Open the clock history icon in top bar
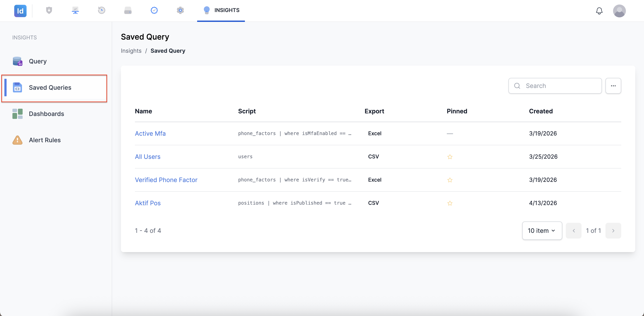Image resolution: width=644 pixels, height=316 pixels. [101, 11]
